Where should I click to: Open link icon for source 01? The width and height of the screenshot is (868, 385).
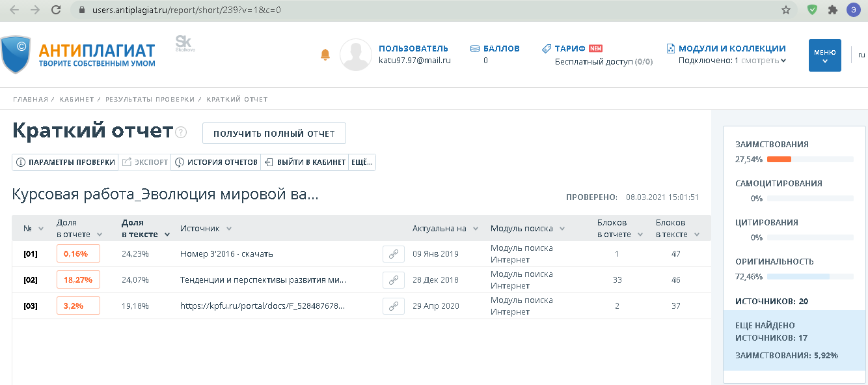[x=393, y=254]
